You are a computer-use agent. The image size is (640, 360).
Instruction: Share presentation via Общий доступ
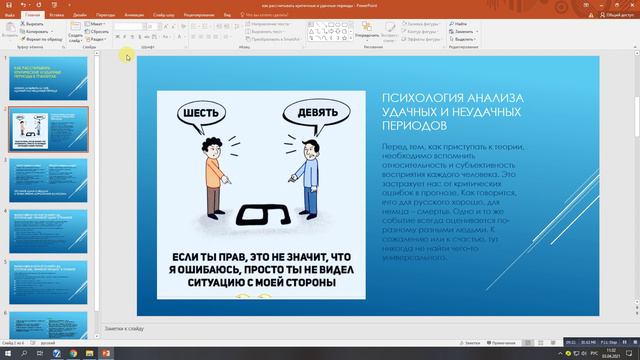click(617, 15)
